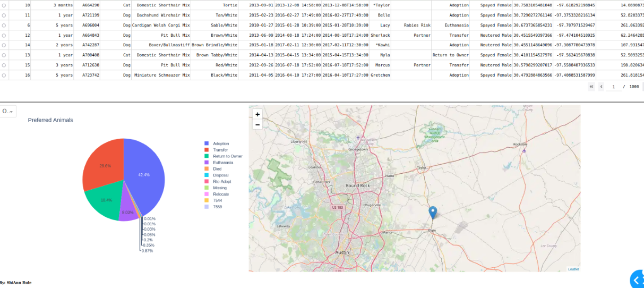Zoom out on the map
This screenshot has width=644, height=288.
tap(257, 124)
